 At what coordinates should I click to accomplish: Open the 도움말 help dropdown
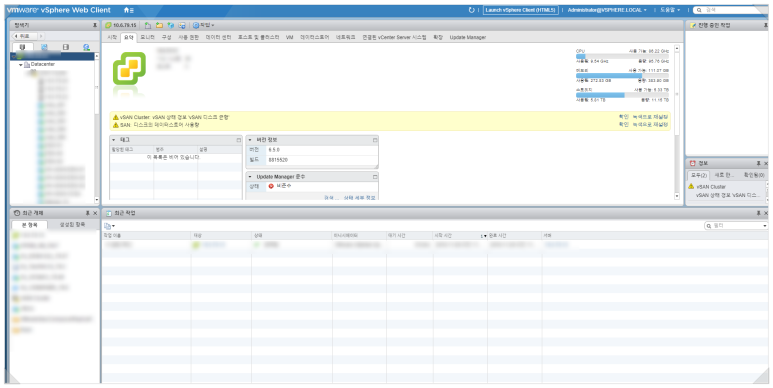(x=670, y=10)
